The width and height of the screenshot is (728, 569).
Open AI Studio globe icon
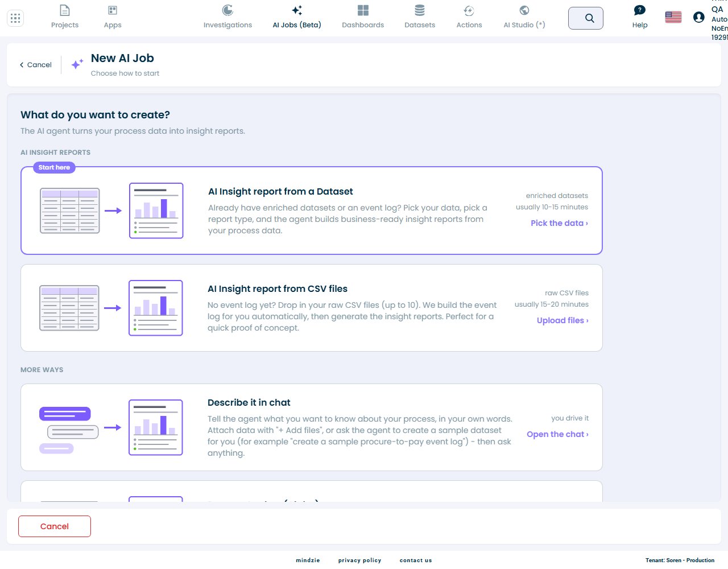pos(524,10)
